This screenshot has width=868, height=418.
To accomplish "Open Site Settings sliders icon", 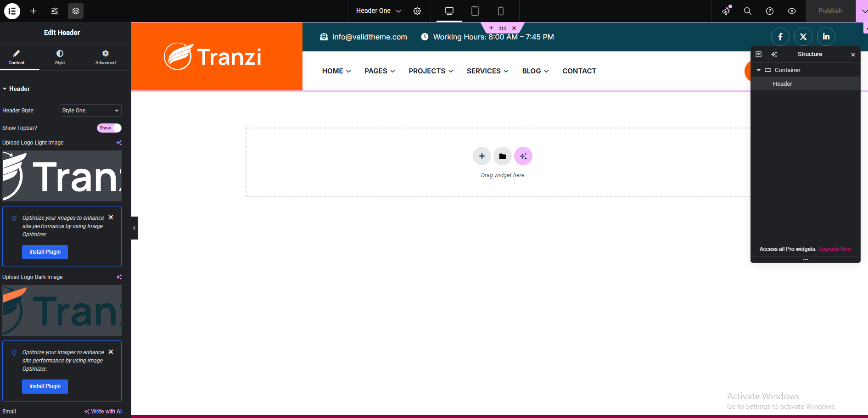I will pyautogui.click(x=55, y=11).
